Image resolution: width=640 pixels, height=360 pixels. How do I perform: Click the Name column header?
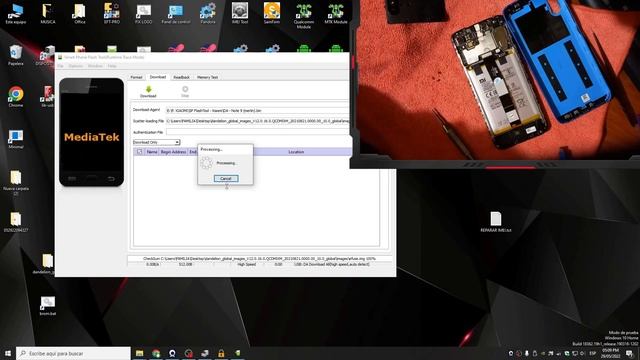(151, 152)
